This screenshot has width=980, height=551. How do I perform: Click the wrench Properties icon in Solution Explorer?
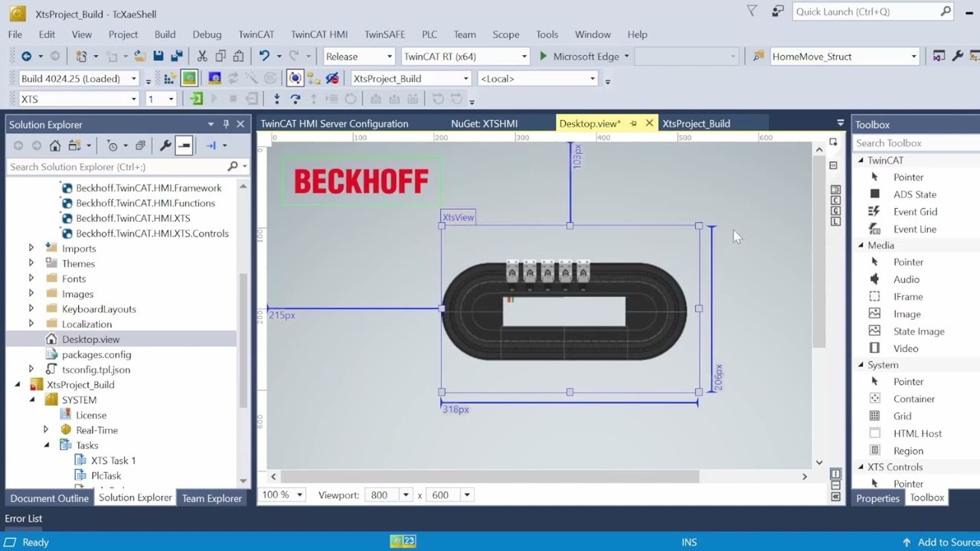[165, 145]
